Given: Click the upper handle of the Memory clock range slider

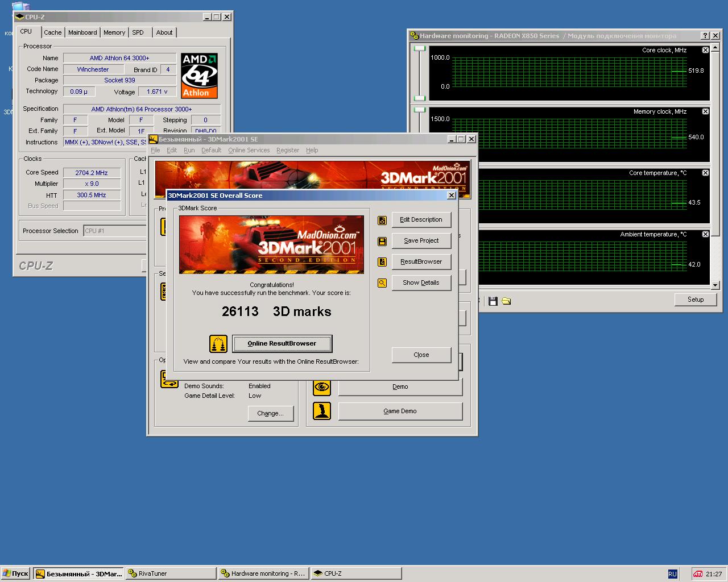Looking at the screenshot, I should (x=420, y=110).
